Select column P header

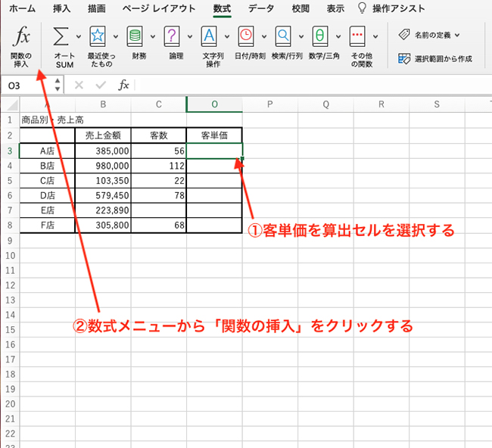pyautogui.click(x=270, y=104)
